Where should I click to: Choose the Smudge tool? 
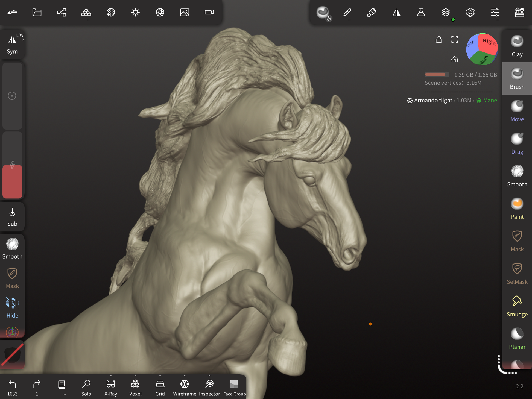point(517,306)
